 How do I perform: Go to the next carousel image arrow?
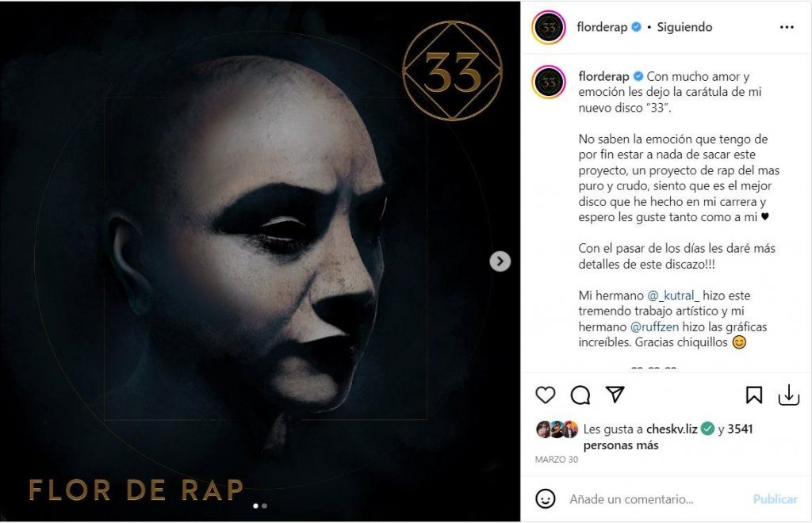pos(500,261)
